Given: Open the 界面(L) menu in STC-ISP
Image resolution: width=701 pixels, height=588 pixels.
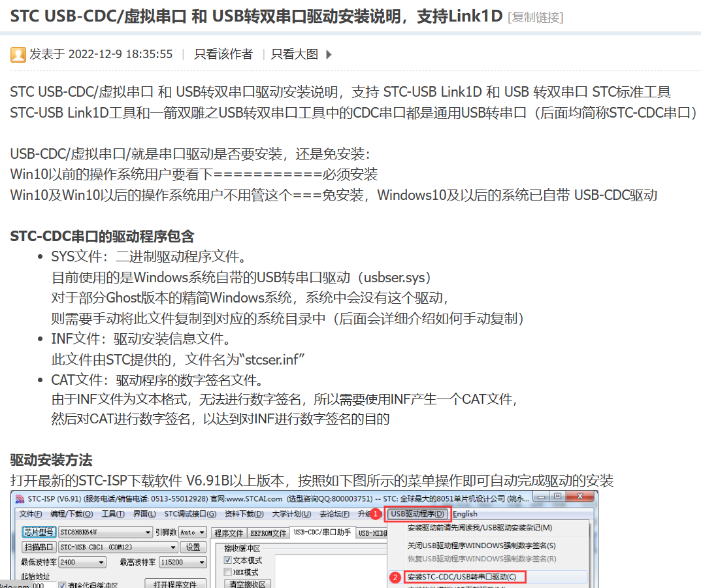Looking at the screenshot, I should point(144,514).
